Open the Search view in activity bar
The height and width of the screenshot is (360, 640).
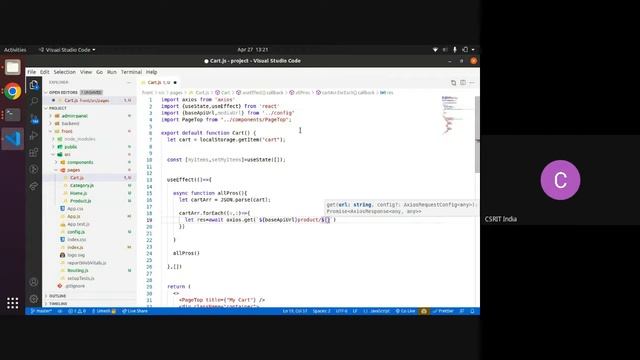34,101
